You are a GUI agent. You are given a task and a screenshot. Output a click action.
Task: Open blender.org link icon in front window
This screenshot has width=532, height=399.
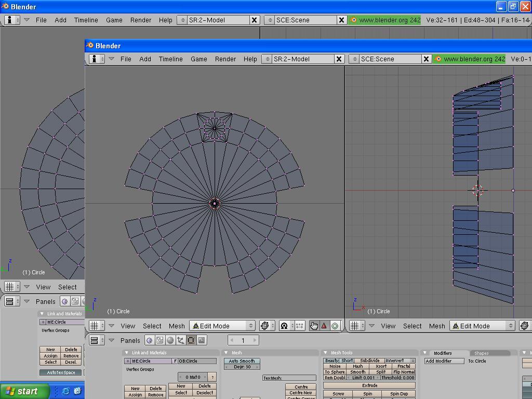click(x=438, y=59)
